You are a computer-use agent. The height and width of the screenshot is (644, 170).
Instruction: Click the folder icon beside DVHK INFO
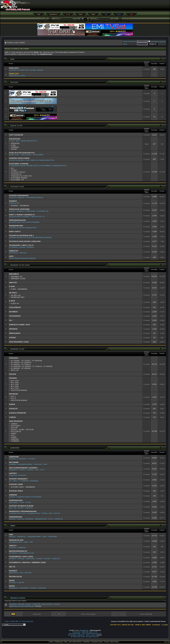point(6,69)
